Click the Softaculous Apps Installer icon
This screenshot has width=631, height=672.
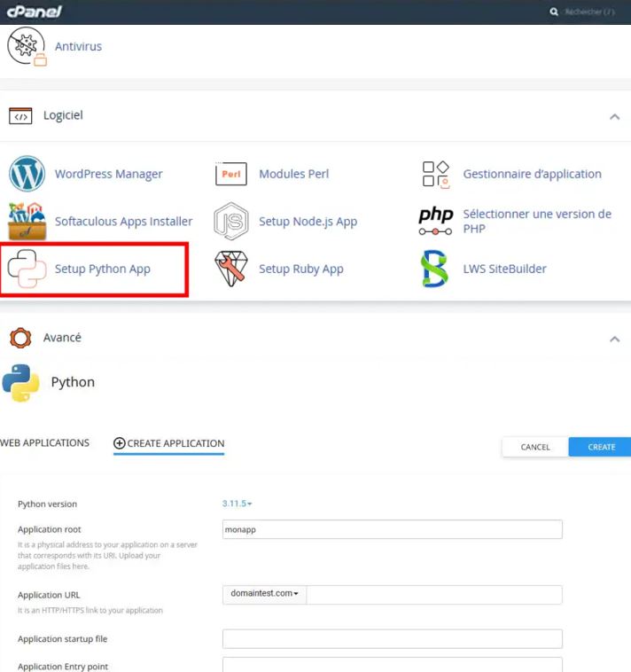coord(27,221)
